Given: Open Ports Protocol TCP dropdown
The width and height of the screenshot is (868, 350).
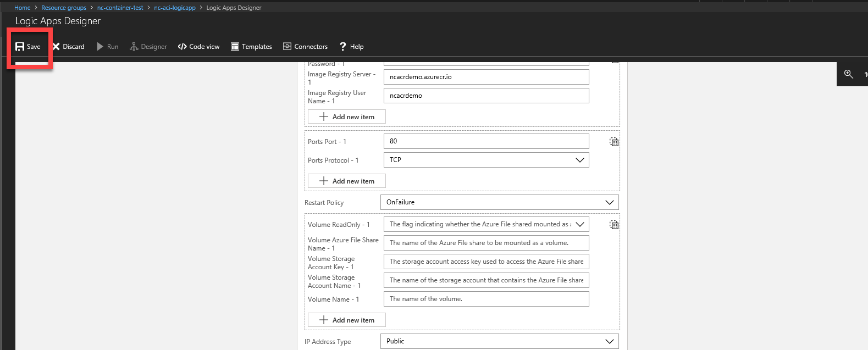Looking at the screenshot, I should (486, 160).
